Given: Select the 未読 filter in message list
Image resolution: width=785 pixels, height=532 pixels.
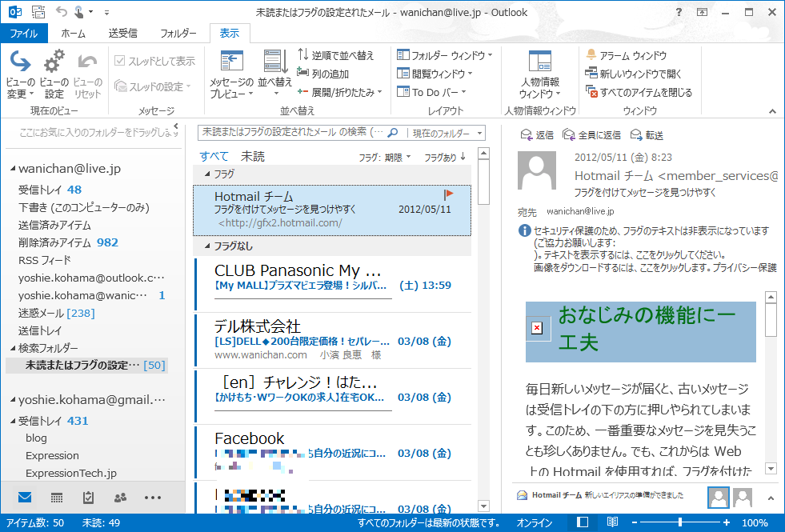Looking at the screenshot, I should pyautogui.click(x=253, y=156).
